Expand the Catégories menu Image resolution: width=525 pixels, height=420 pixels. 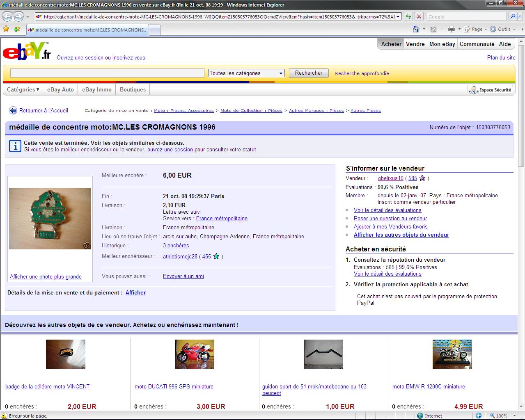tap(23, 90)
